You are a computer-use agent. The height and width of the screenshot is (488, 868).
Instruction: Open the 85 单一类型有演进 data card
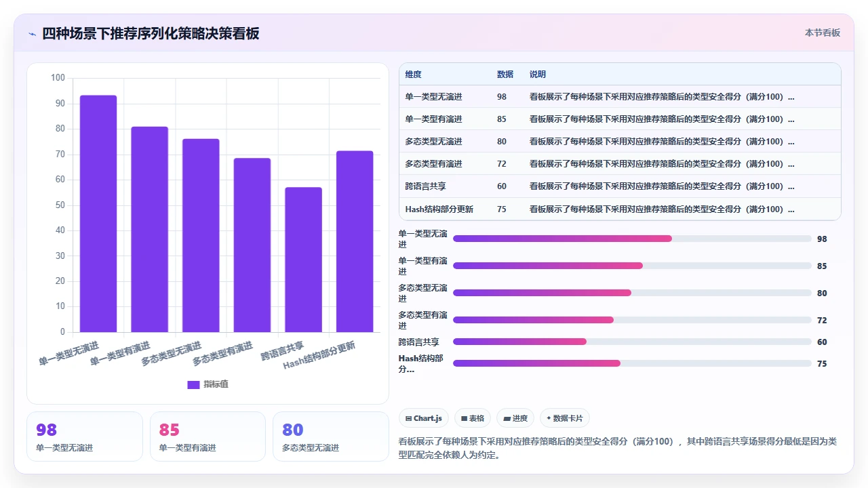coord(208,436)
